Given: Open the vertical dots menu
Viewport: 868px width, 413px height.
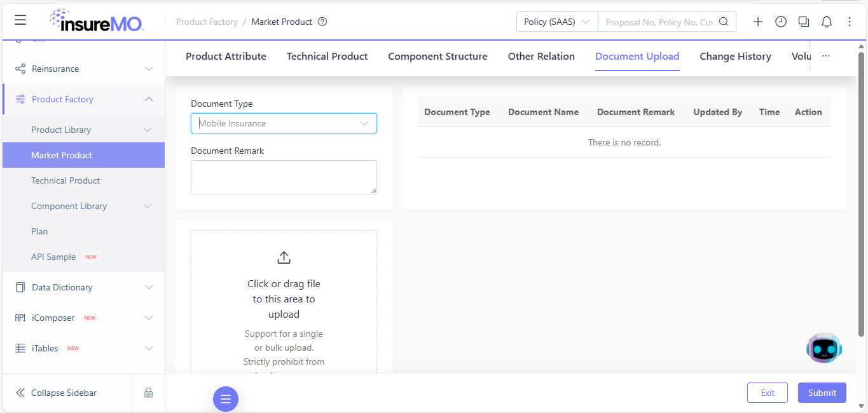Looking at the screenshot, I should pyautogui.click(x=850, y=22).
